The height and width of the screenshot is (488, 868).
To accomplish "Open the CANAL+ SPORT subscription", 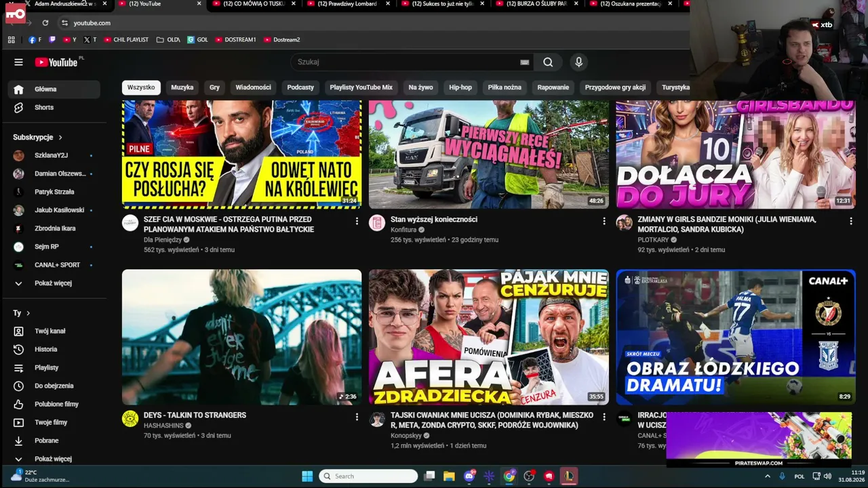I will tap(54, 265).
